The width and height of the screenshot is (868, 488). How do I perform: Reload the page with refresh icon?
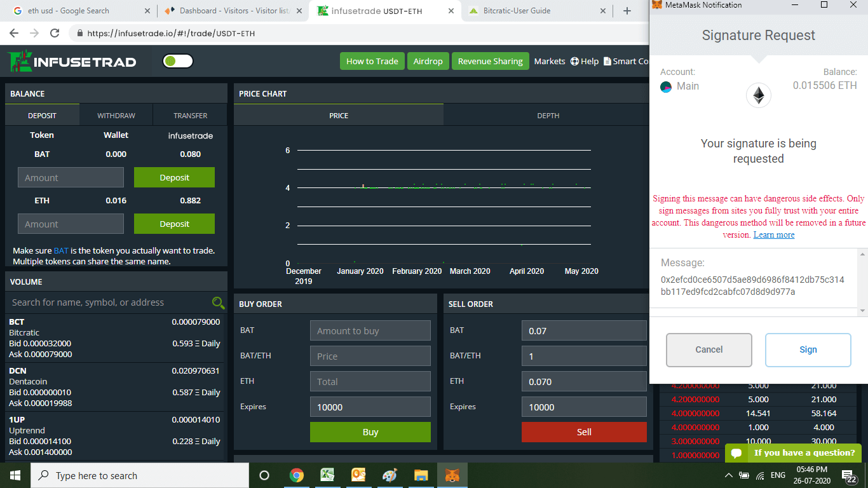(x=55, y=33)
